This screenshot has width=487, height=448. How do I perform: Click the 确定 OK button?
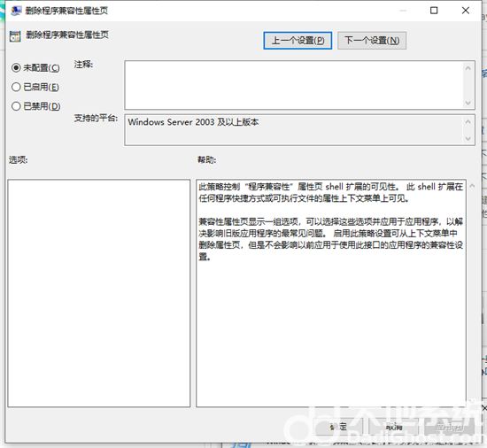(x=338, y=427)
